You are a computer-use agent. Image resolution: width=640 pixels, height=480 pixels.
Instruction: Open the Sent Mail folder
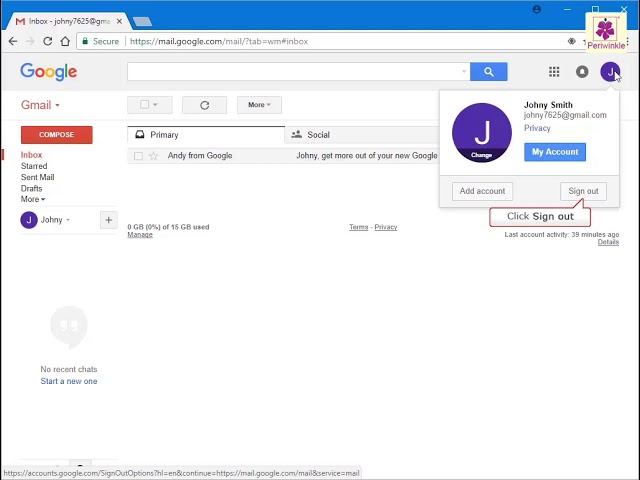point(38,177)
